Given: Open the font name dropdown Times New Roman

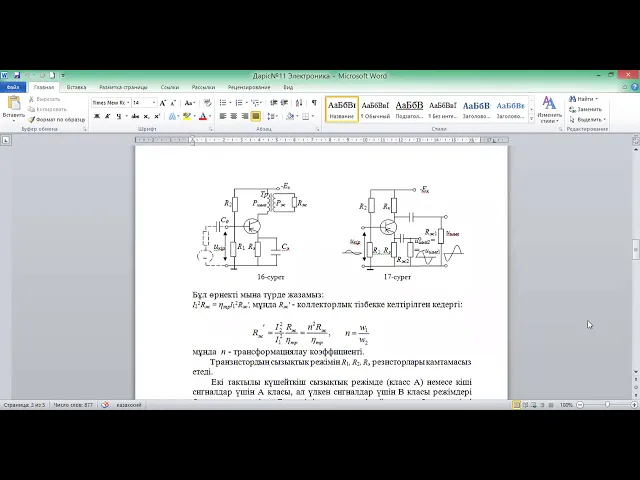Looking at the screenshot, I should tap(128, 103).
